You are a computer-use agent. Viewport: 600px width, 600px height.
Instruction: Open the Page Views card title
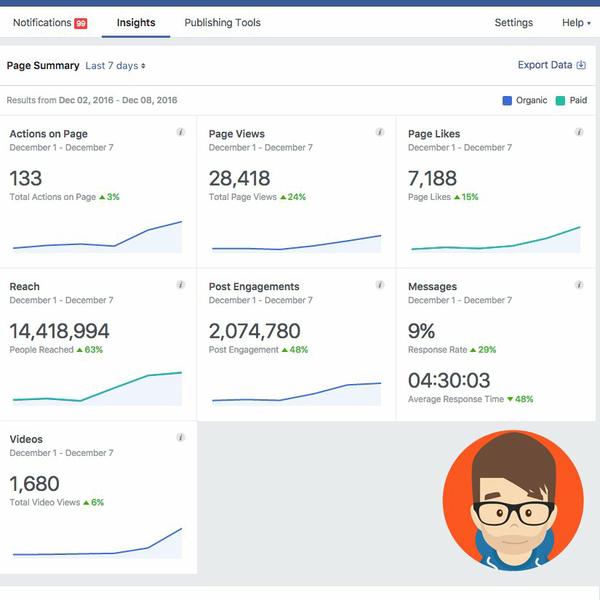(236, 134)
